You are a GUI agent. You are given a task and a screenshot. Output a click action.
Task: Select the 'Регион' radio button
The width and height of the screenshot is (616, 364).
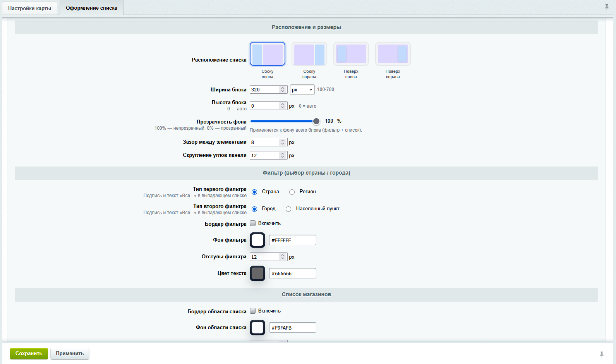click(x=292, y=192)
